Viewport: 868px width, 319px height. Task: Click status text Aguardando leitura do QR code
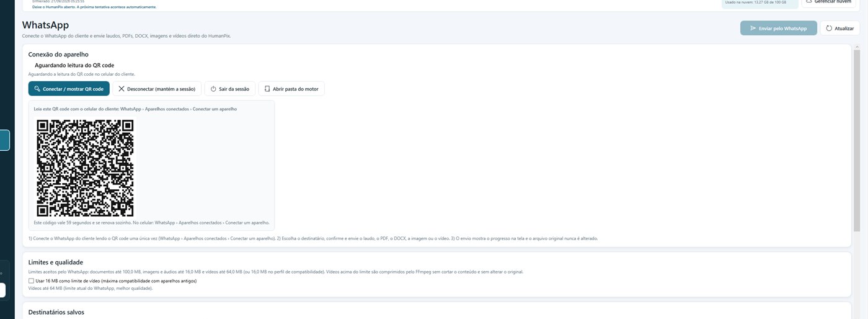(74, 65)
